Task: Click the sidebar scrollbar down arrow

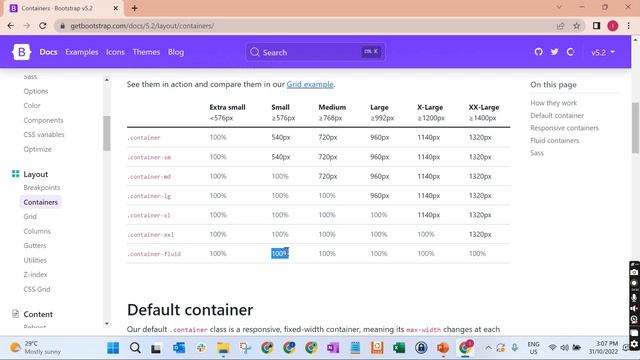Action: (x=107, y=324)
